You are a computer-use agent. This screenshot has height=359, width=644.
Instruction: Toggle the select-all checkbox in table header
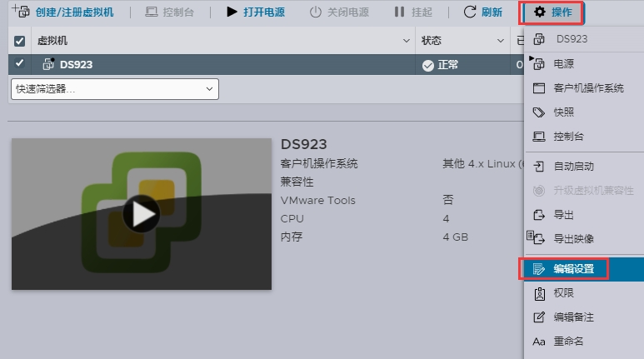coord(20,40)
